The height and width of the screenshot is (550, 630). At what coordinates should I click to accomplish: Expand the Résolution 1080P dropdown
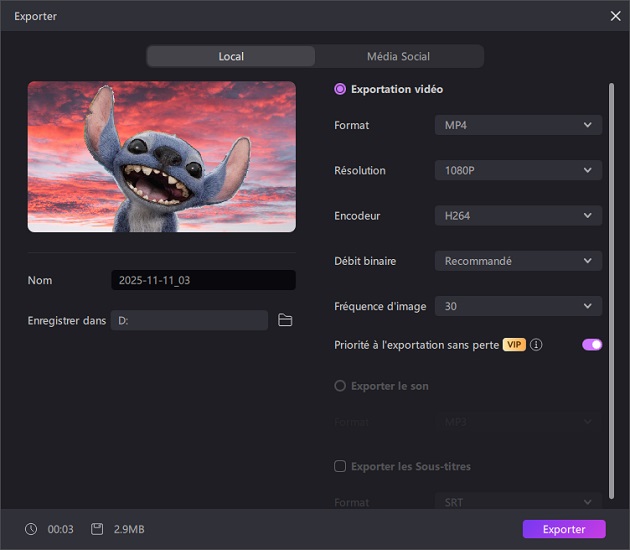518,170
